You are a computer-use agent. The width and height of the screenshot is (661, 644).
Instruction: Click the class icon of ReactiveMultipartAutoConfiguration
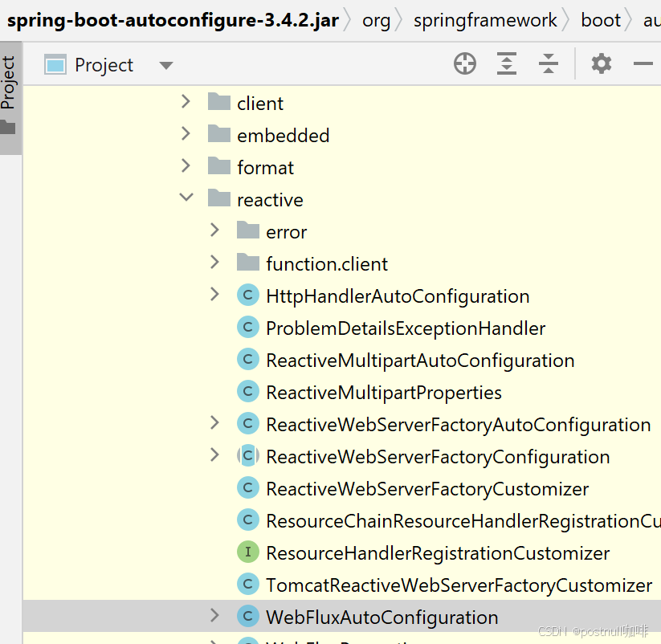pos(248,359)
